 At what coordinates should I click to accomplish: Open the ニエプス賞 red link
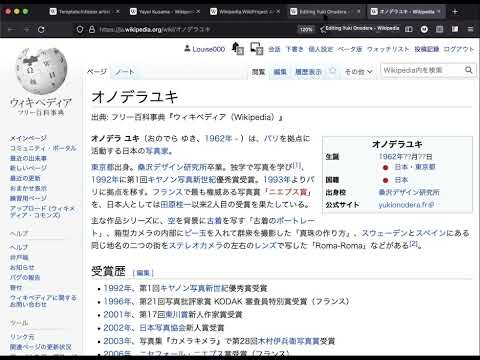[288, 192]
